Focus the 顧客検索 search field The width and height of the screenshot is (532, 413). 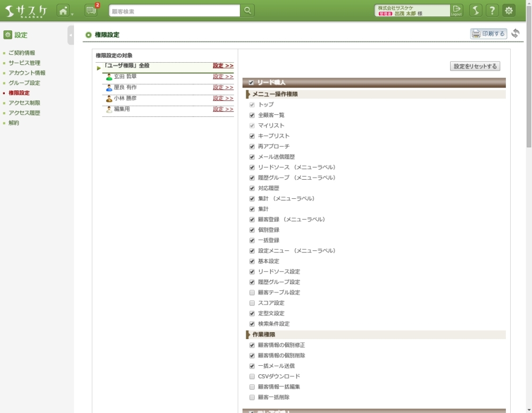[x=174, y=11]
